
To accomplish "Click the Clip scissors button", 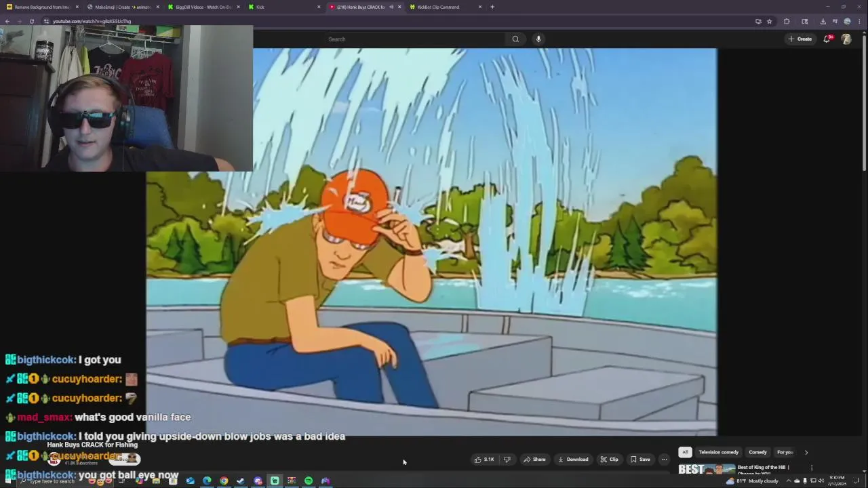I will (x=609, y=460).
